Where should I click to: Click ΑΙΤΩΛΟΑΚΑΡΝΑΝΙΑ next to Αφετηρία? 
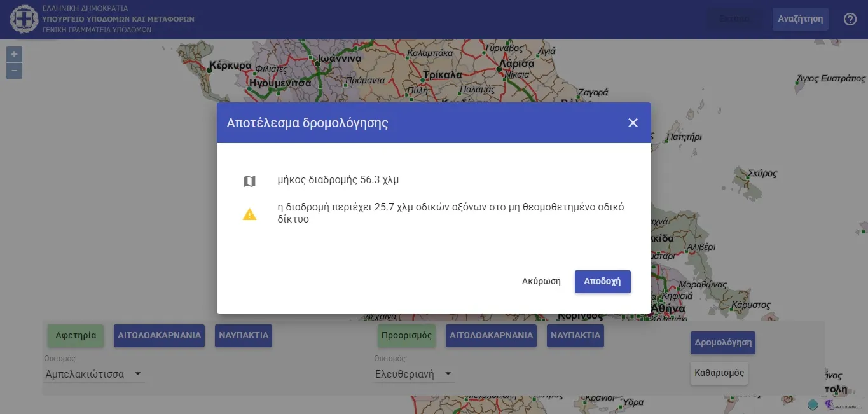tap(159, 336)
